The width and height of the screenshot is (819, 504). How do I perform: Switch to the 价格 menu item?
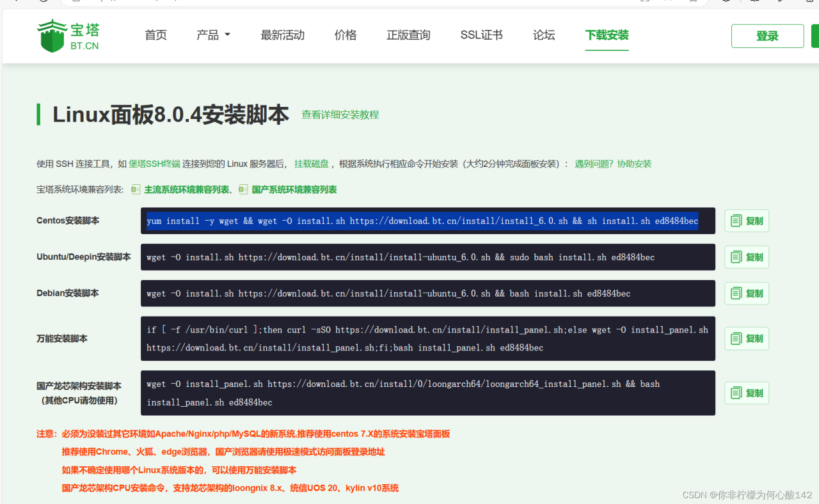click(346, 35)
